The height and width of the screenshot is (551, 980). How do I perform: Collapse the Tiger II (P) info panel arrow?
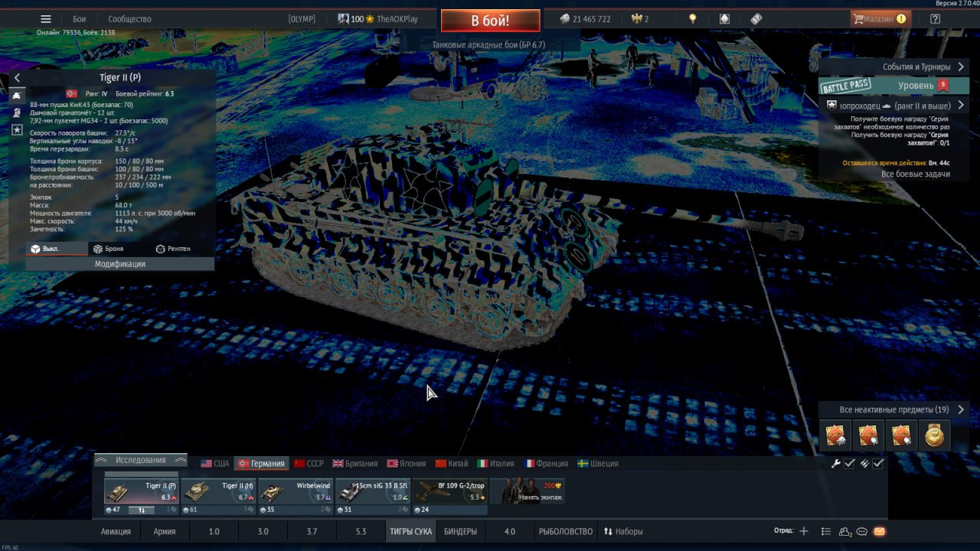[x=17, y=77]
